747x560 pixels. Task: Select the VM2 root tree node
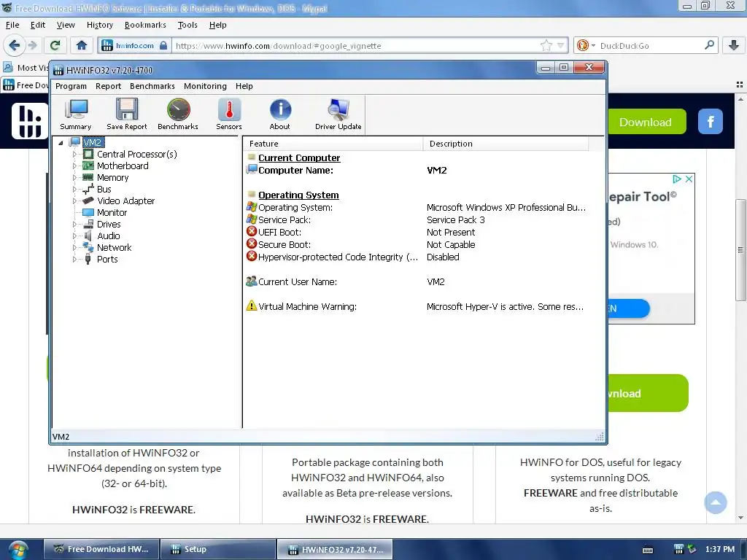click(x=93, y=142)
